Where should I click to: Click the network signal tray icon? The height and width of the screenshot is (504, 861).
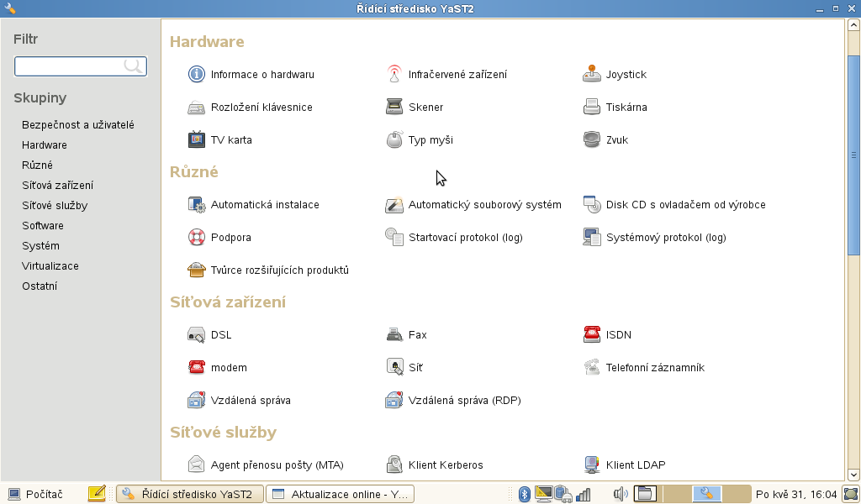pyautogui.click(x=584, y=495)
